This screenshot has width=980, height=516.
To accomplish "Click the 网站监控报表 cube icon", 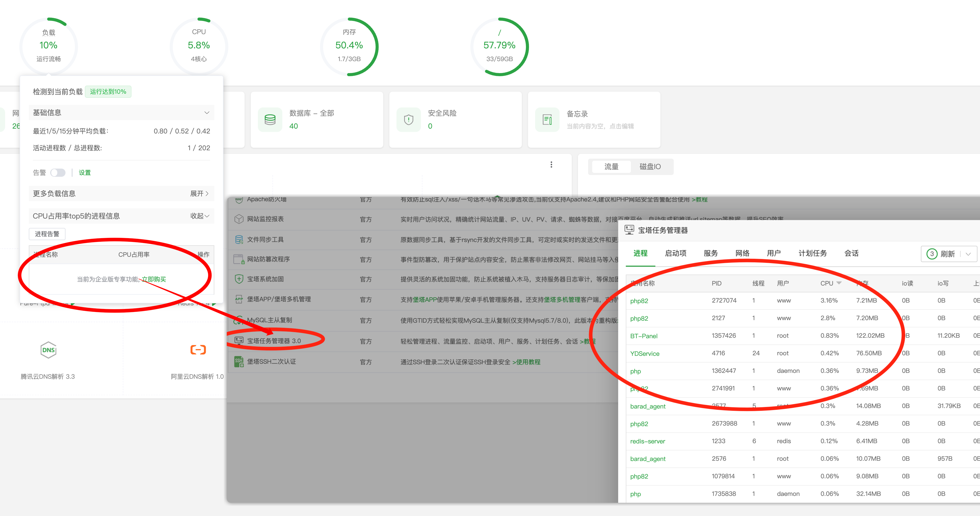I will [239, 219].
